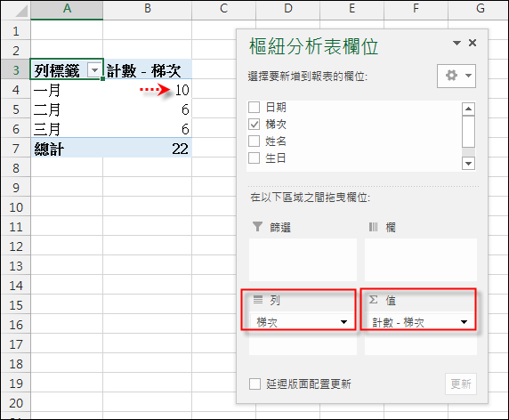The height and width of the screenshot is (420, 509).
Task: Select the 一月 cell
Action: [67, 90]
